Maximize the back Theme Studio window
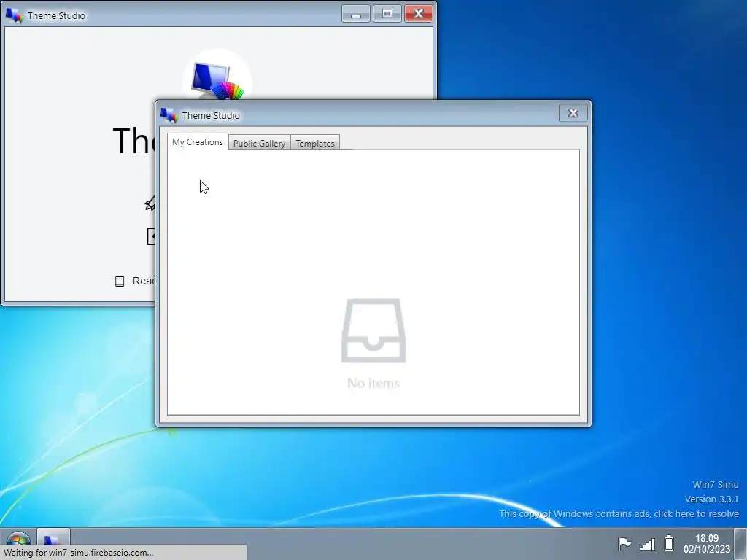This screenshot has width=747, height=560. (x=387, y=14)
